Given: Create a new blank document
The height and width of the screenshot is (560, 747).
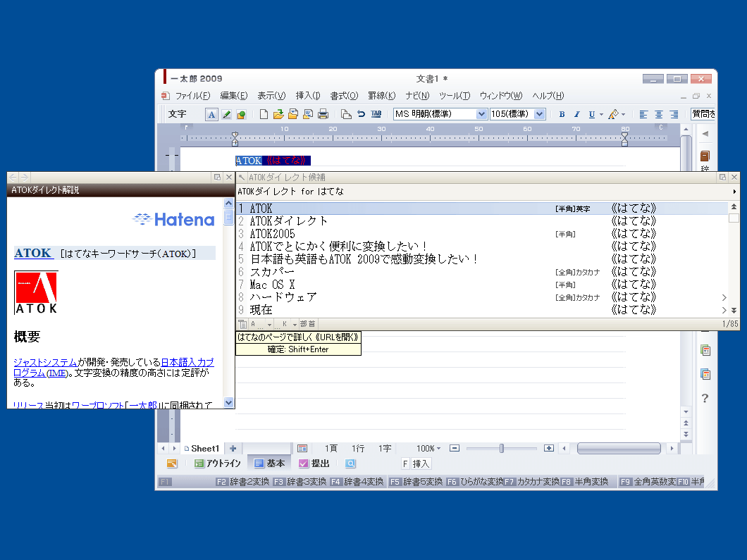Looking at the screenshot, I should tap(264, 114).
